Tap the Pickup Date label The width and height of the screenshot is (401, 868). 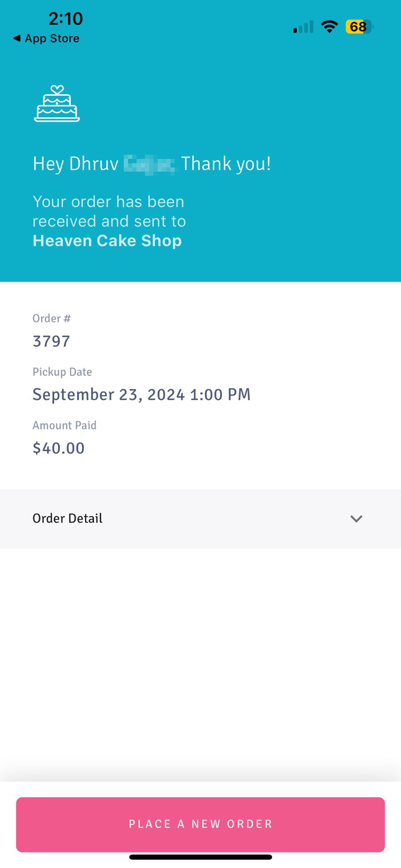[x=62, y=372]
